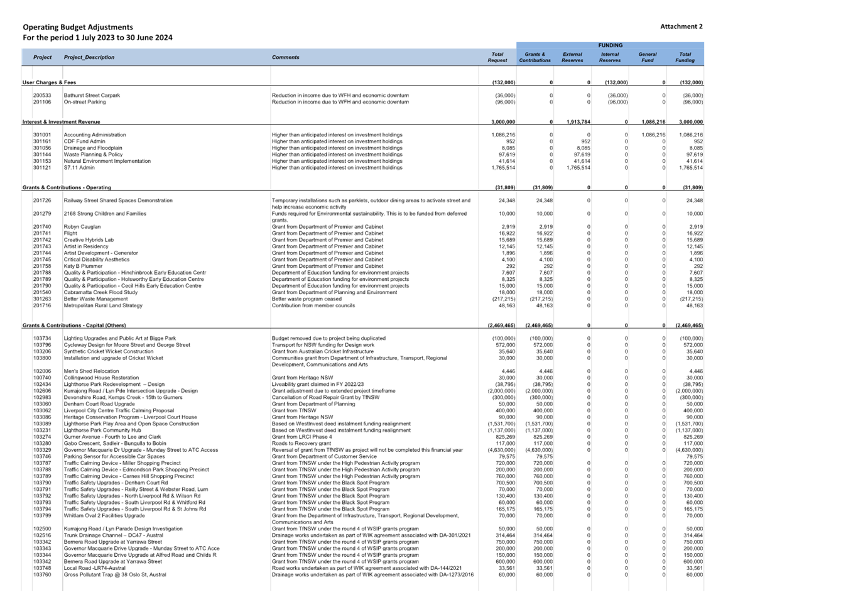
Task: Select the "For the period 1 July 2023 to 30 June 2024" subtitle
Action: click(97, 38)
